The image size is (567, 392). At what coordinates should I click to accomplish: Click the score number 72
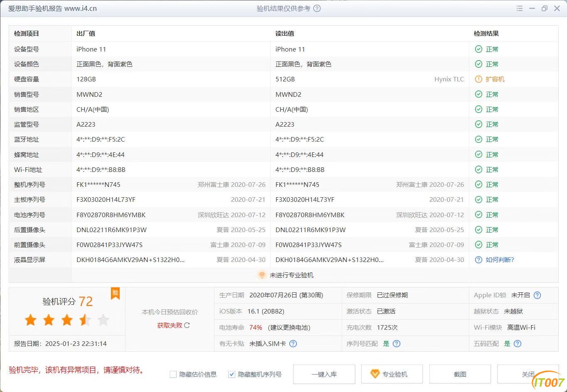(86, 301)
